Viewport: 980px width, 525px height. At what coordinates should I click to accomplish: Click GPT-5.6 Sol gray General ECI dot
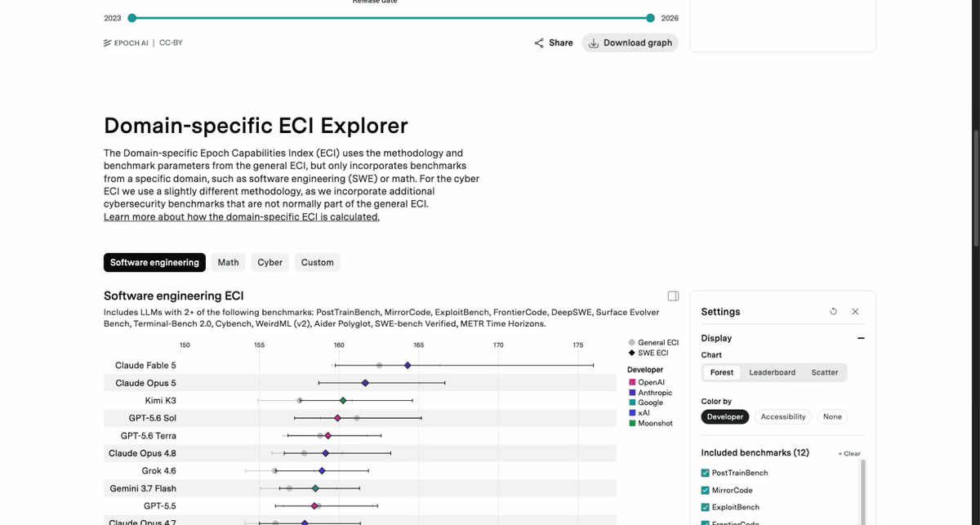pos(357,417)
